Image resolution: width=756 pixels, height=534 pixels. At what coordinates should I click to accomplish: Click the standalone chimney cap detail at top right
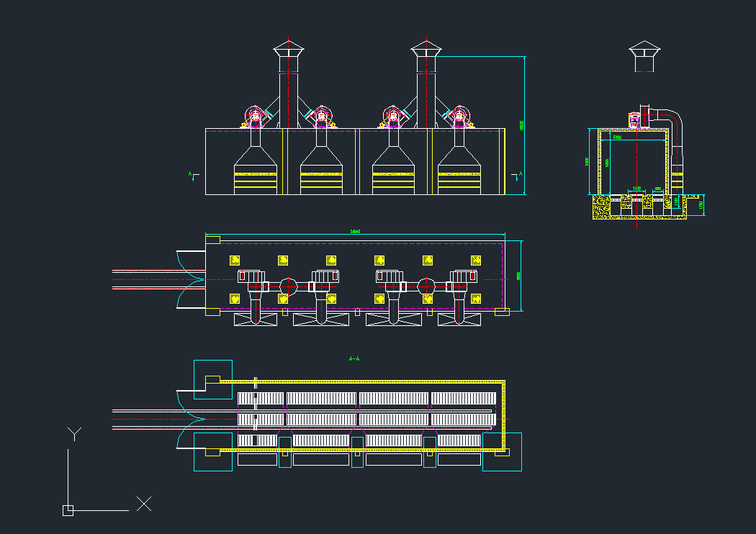[x=644, y=50]
